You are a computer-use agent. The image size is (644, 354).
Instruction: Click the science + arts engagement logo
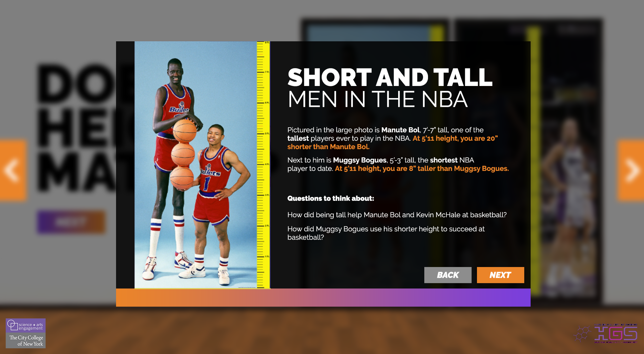click(26, 326)
